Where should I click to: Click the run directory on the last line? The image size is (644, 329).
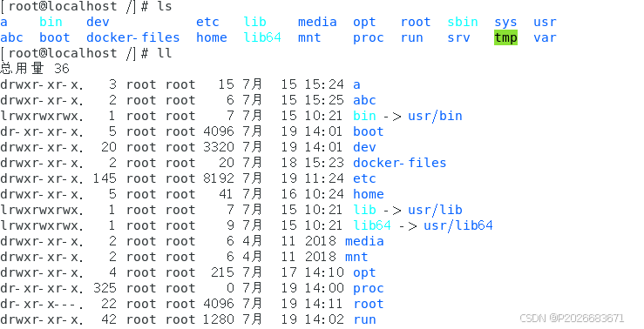pyautogui.click(x=364, y=319)
